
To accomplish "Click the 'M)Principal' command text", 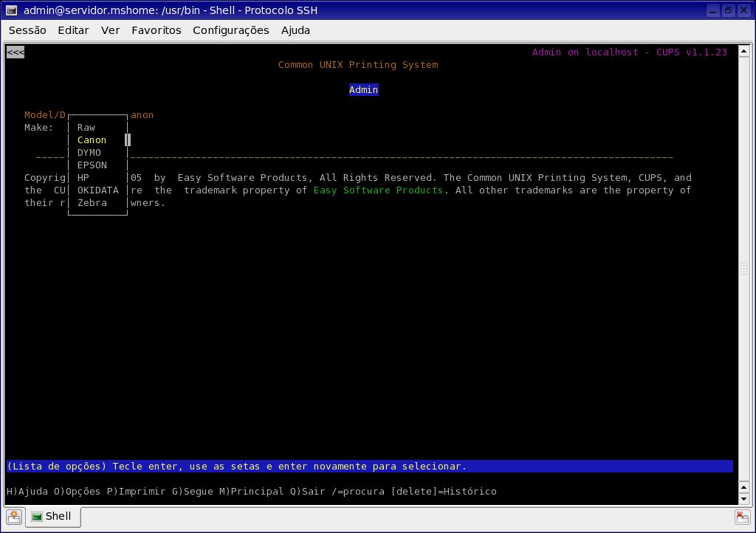I will click(x=251, y=492).
